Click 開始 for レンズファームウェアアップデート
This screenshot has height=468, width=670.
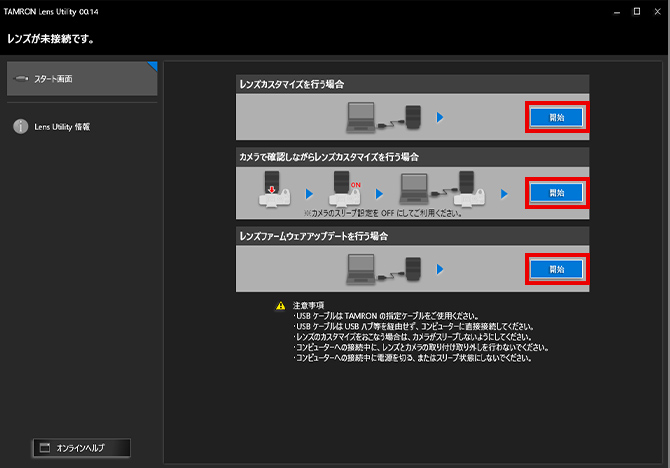(556, 269)
